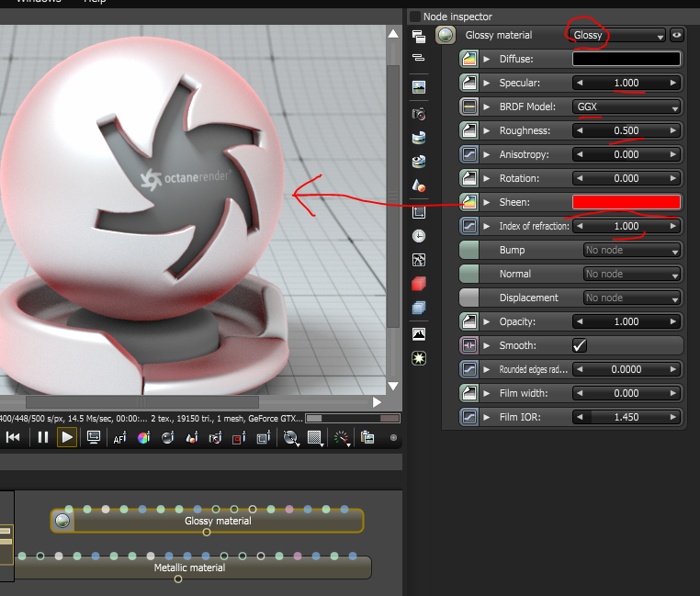Click the monitor viewport resolution icon
This screenshot has width=700, height=596.
click(94, 437)
